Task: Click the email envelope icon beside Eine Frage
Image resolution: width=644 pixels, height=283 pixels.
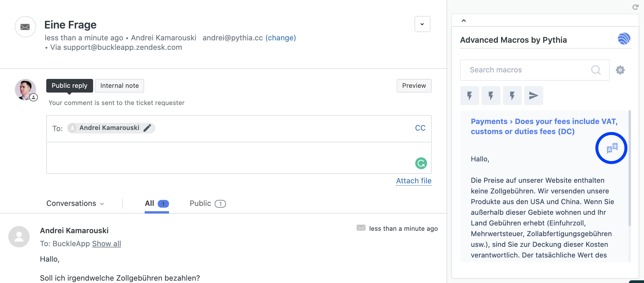Action: (25, 27)
